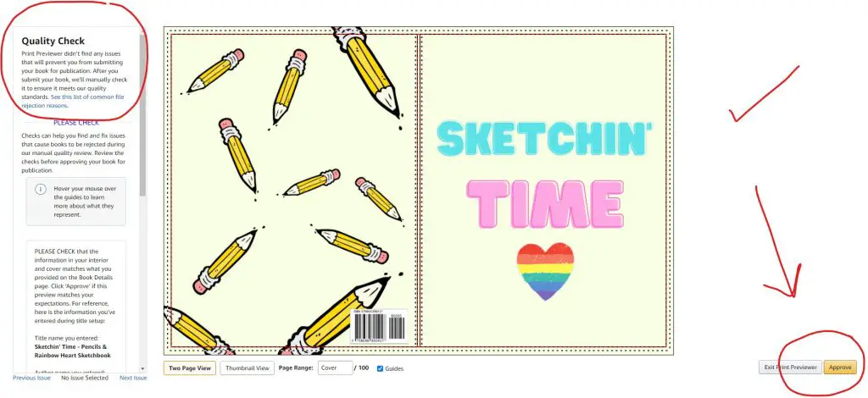Click the pink TIME text on cover

(x=545, y=203)
